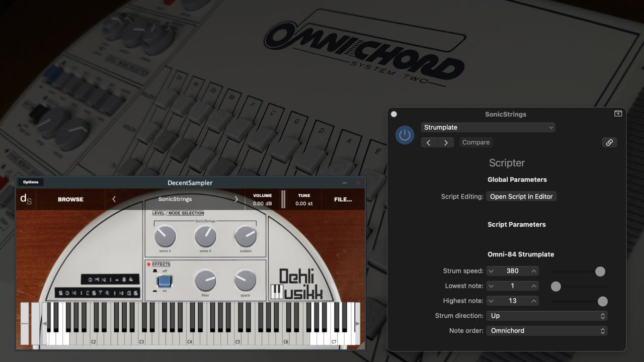Increase Strum speed with up arrow

(x=534, y=271)
